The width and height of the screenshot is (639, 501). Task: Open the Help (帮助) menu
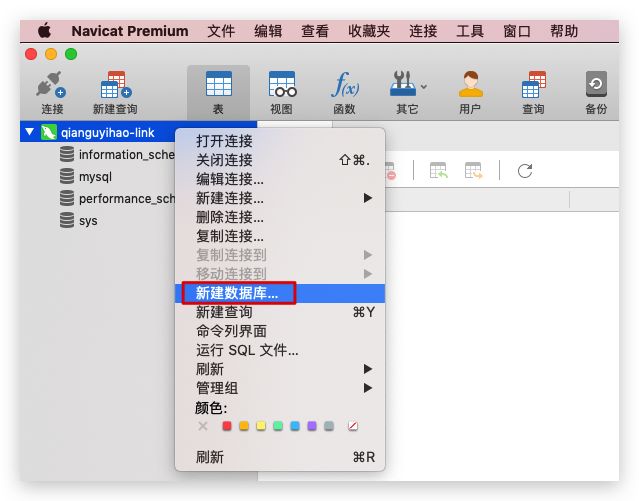pos(564,31)
